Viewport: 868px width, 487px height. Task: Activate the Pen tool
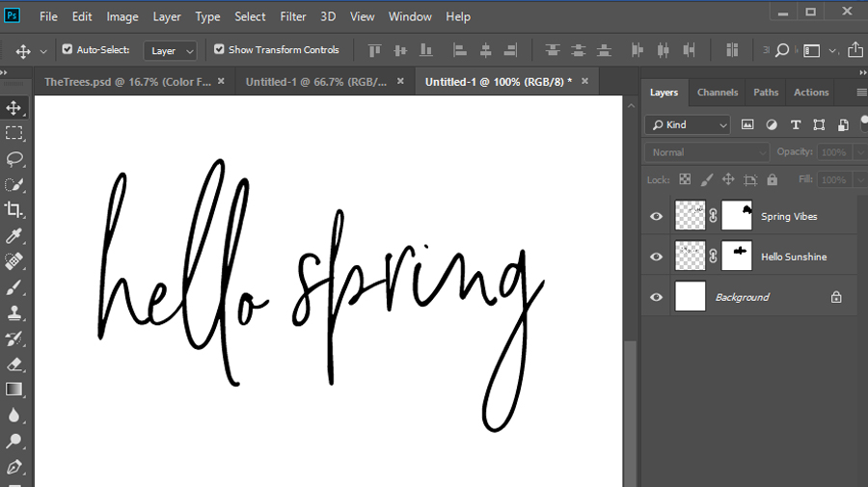(x=14, y=467)
